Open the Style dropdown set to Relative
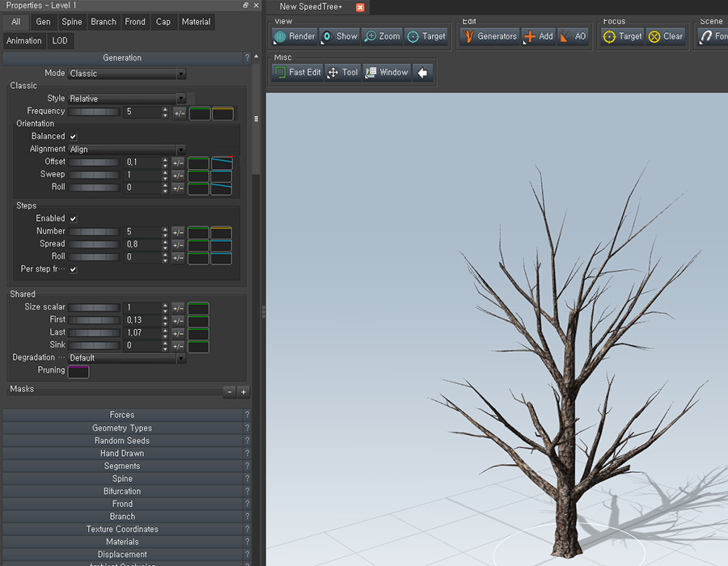The image size is (728, 566). coord(127,99)
